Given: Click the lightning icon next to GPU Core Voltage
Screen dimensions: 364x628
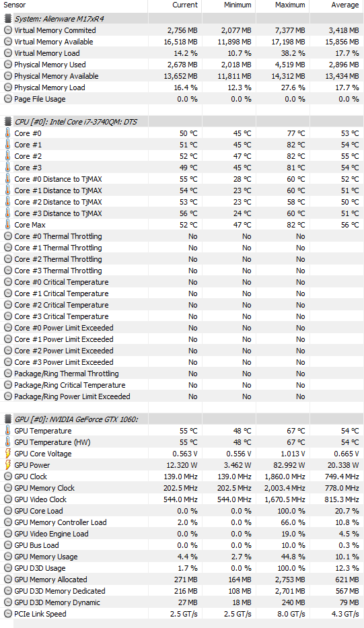Looking at the screenshot, I should click(7, 454).
